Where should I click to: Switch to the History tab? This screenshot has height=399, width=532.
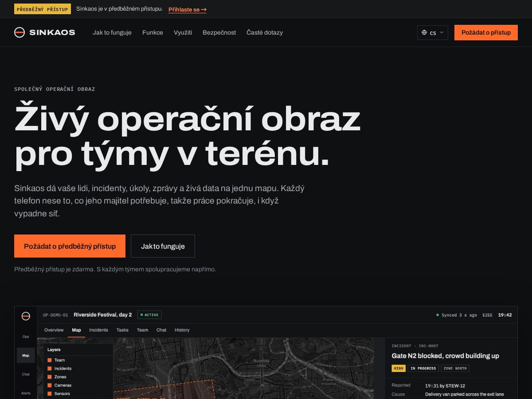(182, 330)
